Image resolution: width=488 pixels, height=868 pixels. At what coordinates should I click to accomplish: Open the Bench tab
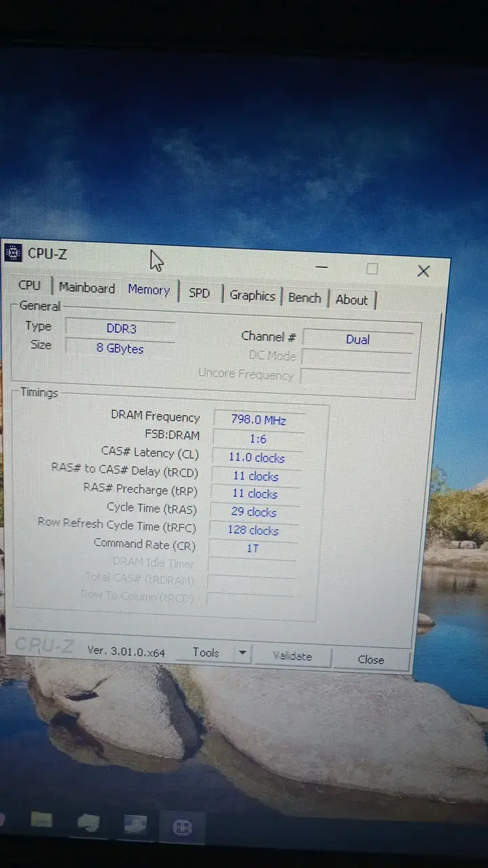point(304,298)
